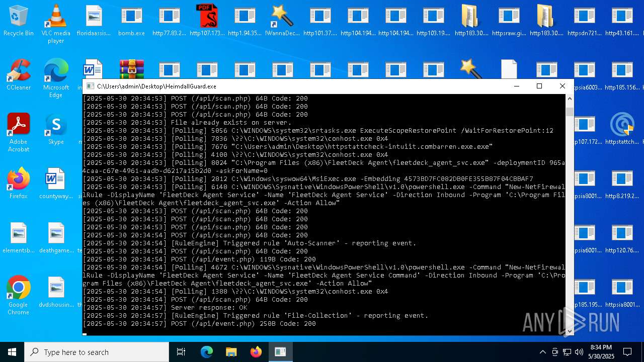Launch Firefox from the desktop
The image size is (644, 362).
pyautogui.click(x=19, y=184)
